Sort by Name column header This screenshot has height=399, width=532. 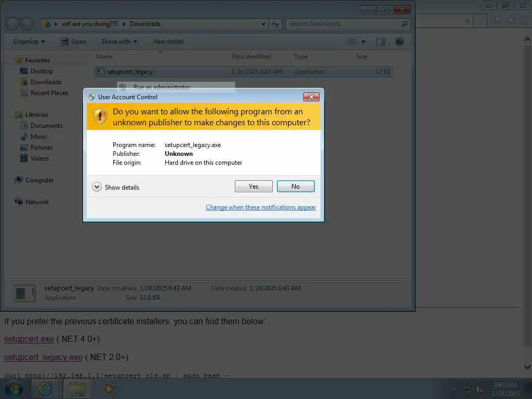click(x=104, y=56)
